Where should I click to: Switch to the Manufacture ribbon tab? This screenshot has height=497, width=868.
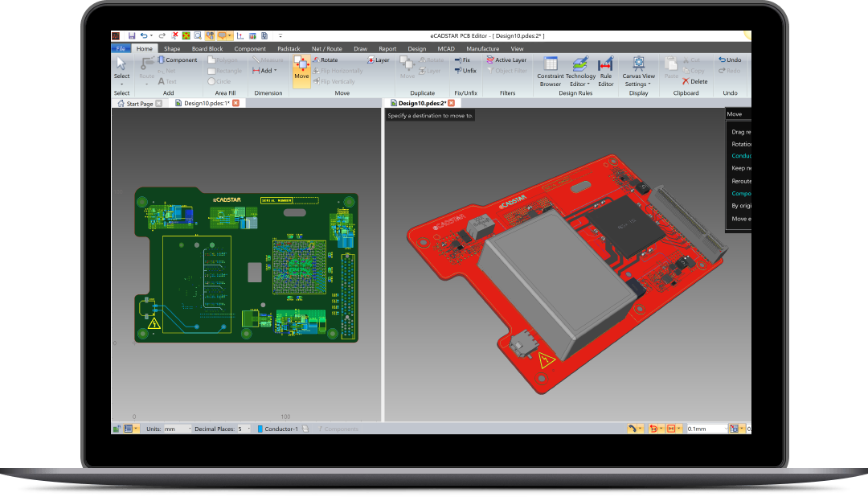pos(482,49)
